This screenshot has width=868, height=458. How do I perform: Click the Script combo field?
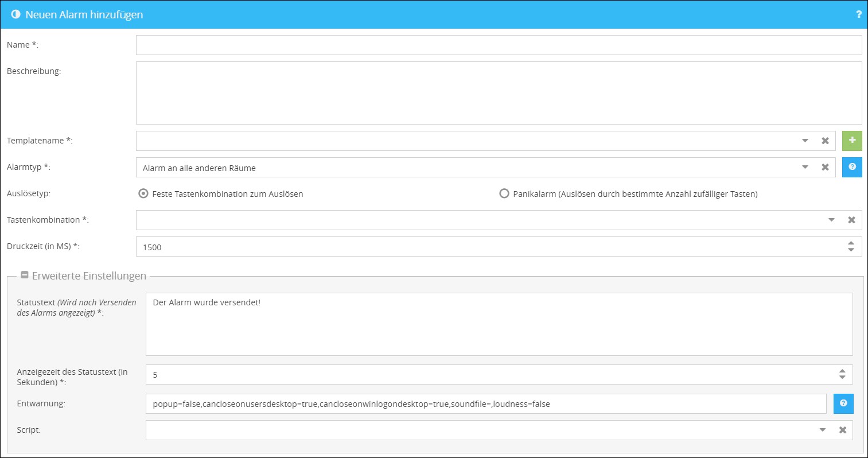(x=499, y=430)
